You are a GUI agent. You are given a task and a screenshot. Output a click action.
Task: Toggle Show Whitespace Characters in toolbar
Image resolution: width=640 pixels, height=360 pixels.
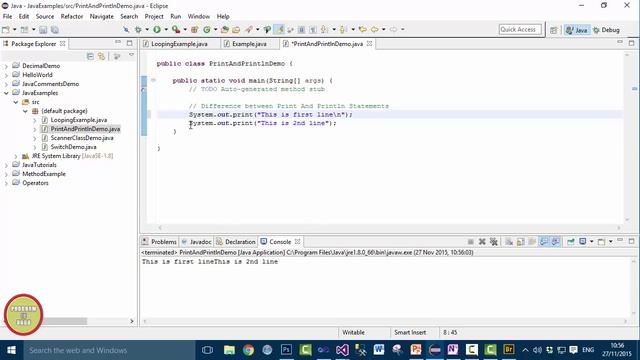(313, 29)
